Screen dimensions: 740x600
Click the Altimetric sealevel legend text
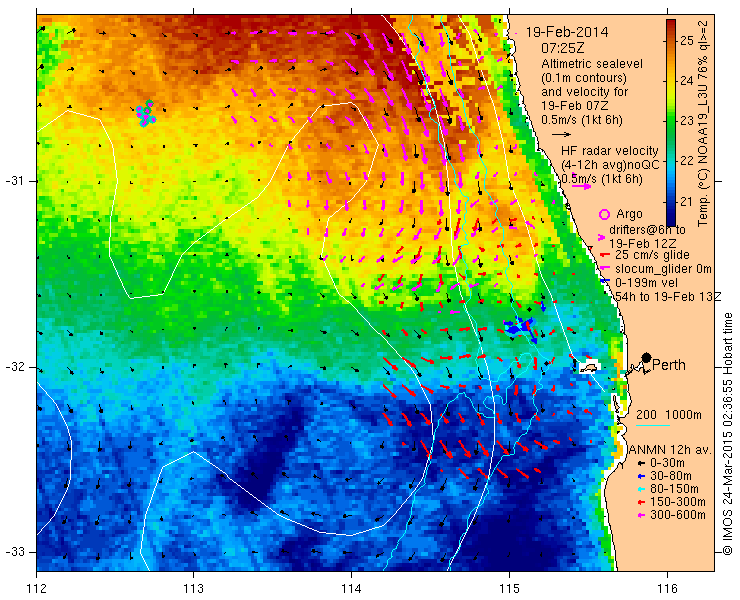tap(592, 64)
